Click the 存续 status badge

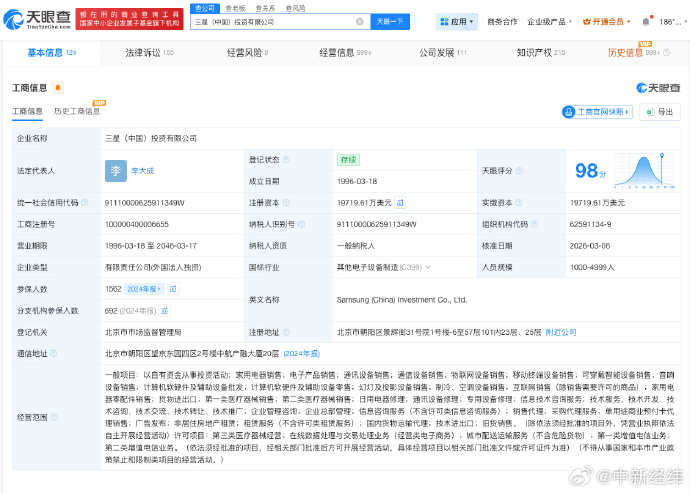pyautogui.click(x=348, y=160)
